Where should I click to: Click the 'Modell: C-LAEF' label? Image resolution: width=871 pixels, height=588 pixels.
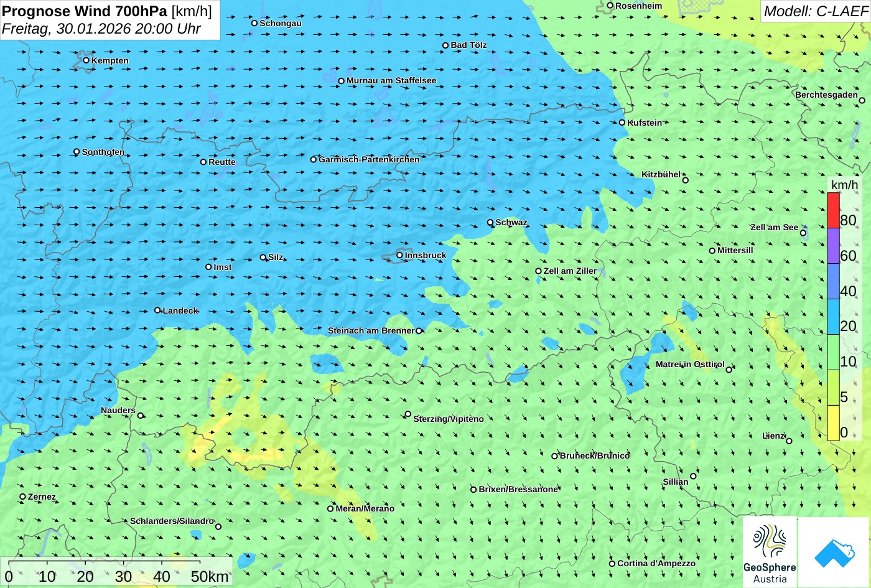click(x=816, y=11)
